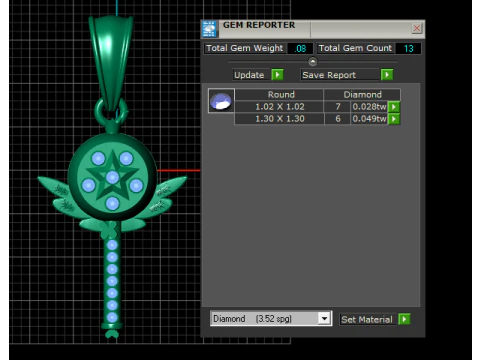
Task: Click the green arrow on the 0.028tw row
Action: (394, 107)
